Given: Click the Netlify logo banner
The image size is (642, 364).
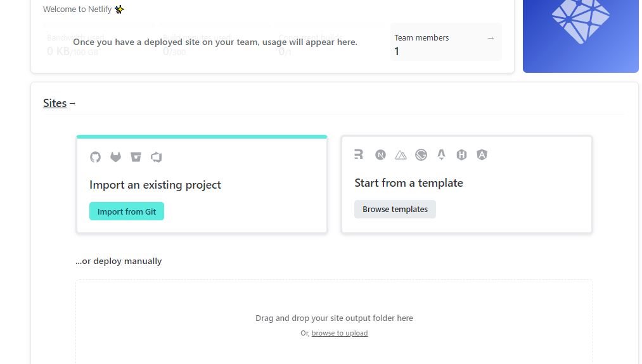Looking at the screenshot, I should click(x=581, y=36).
